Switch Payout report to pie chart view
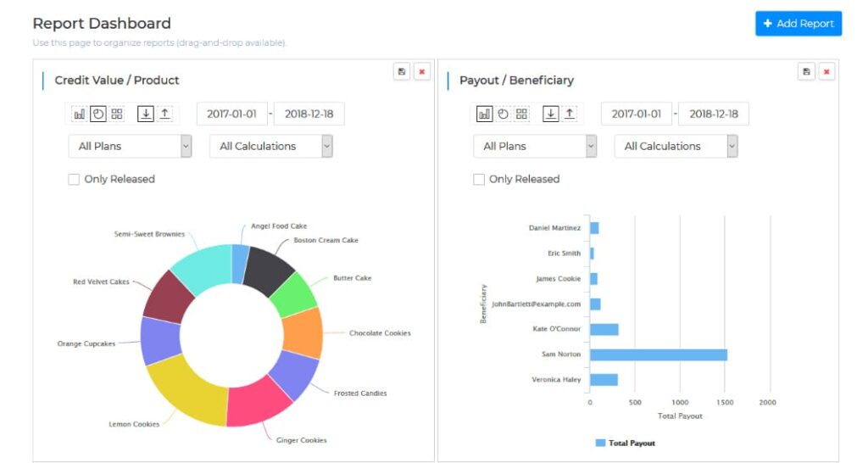Image resolution: width=868 pixels, height=463 pixels. pyautogui.click(x=503, y=114)
